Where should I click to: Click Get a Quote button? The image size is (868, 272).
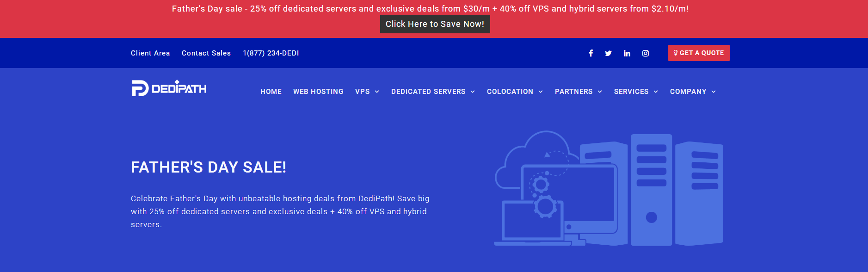tap(699, 53)
